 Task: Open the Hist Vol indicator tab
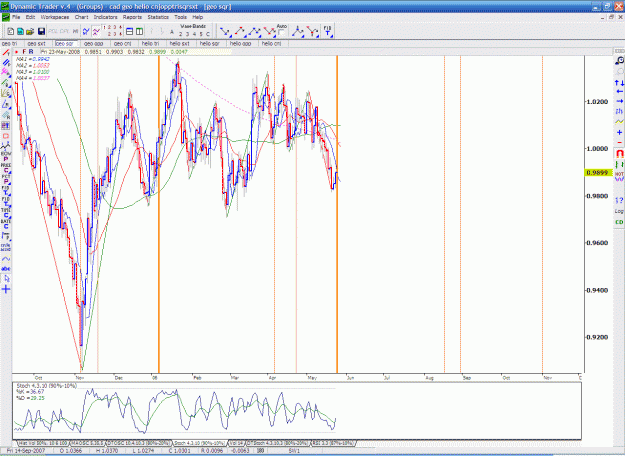tap(43, 443)
